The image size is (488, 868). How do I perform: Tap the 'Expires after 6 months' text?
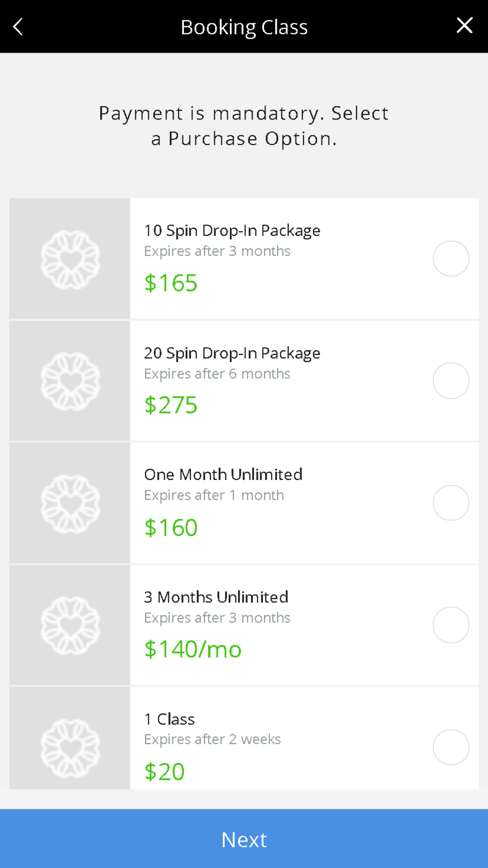tap(217, 374)
